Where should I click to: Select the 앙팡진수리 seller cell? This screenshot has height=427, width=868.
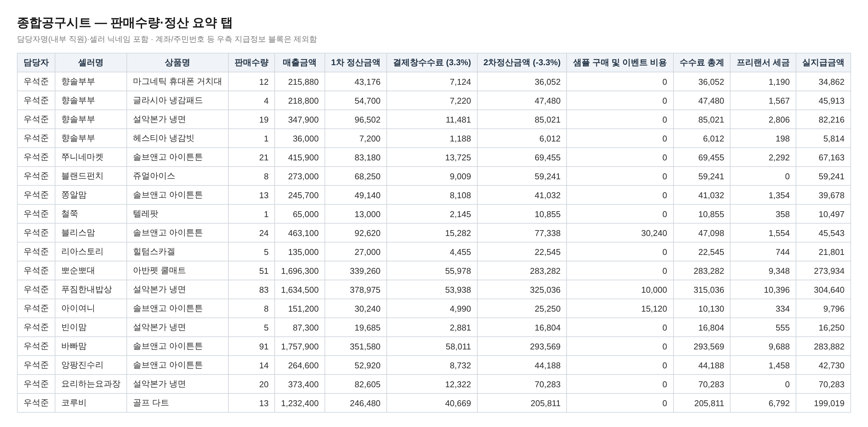[x=91, y=365]
